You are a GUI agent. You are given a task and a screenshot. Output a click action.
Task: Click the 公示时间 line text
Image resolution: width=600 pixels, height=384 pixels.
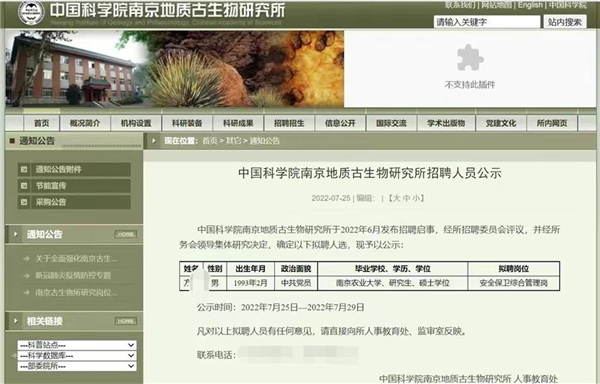tap(280, 308)
